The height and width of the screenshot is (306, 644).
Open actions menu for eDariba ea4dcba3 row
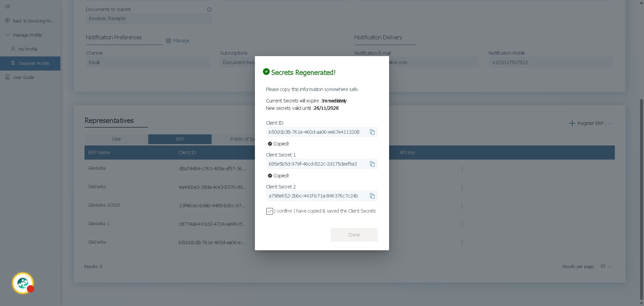click(x=462, y=187)
